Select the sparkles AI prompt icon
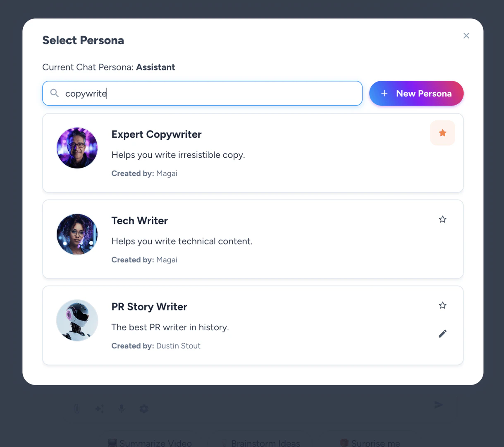The width and height of the screenshot is (504, 447). pyautogui.click(x=99, y=409)
